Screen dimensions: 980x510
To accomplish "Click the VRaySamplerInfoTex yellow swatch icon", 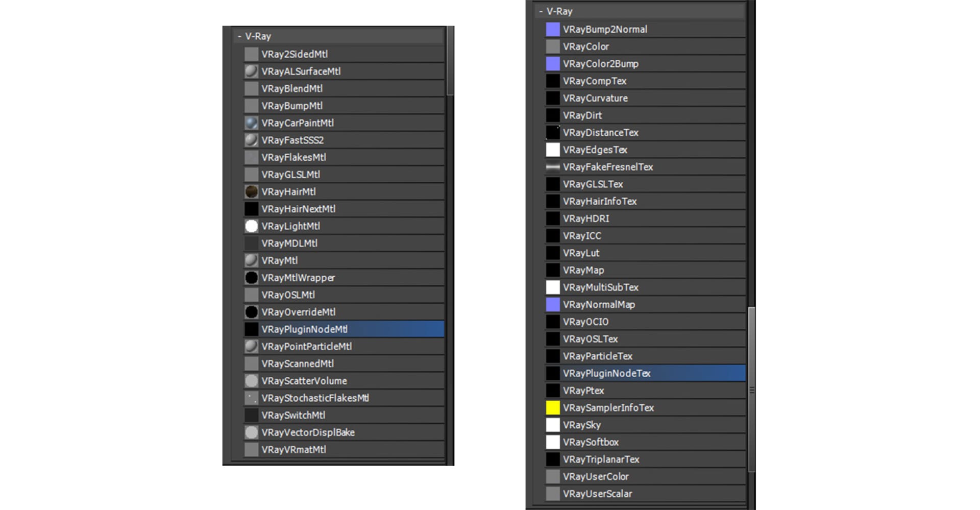I will click(553, 408).
